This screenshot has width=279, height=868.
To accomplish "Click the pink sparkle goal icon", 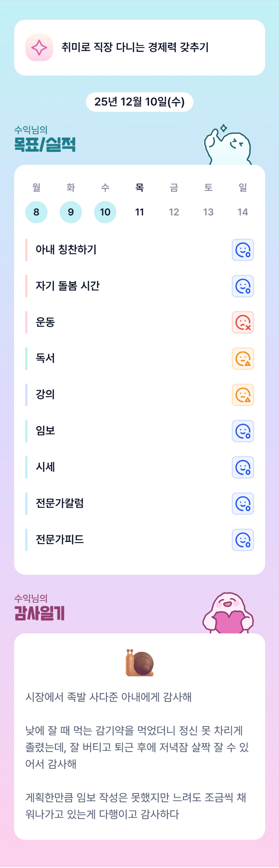I will (x=39, y=48).
